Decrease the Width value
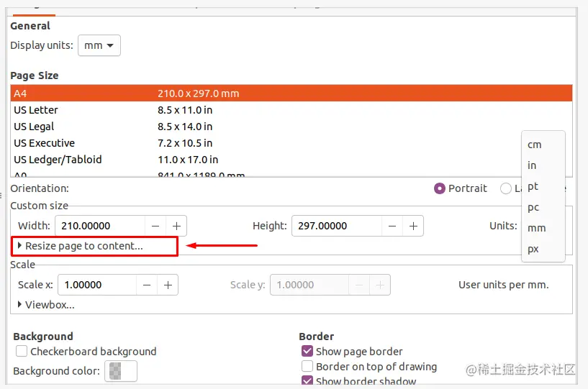Image resolution: width=588 pixels, height=389 pixels. pyautogui.click(x=155, y=226)
